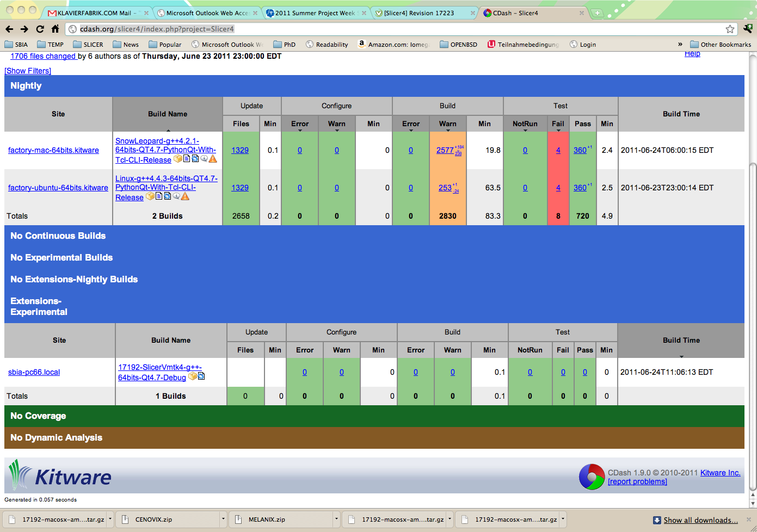Open dropdown for MELANIX.zip download
This screenshot has width=757, height=532.
[x=336, y=519]
